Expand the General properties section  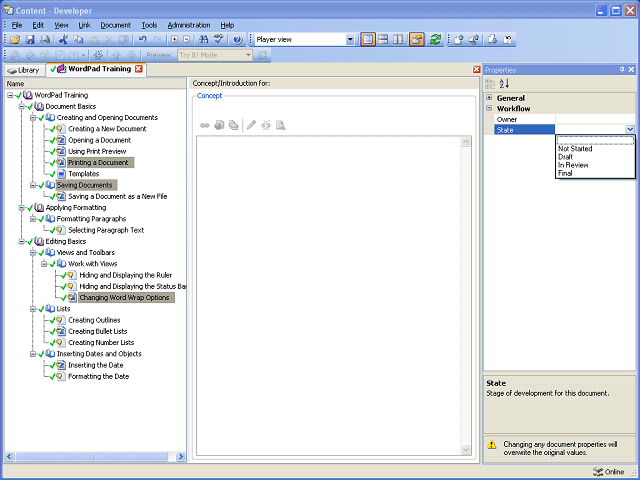point(489,98)
